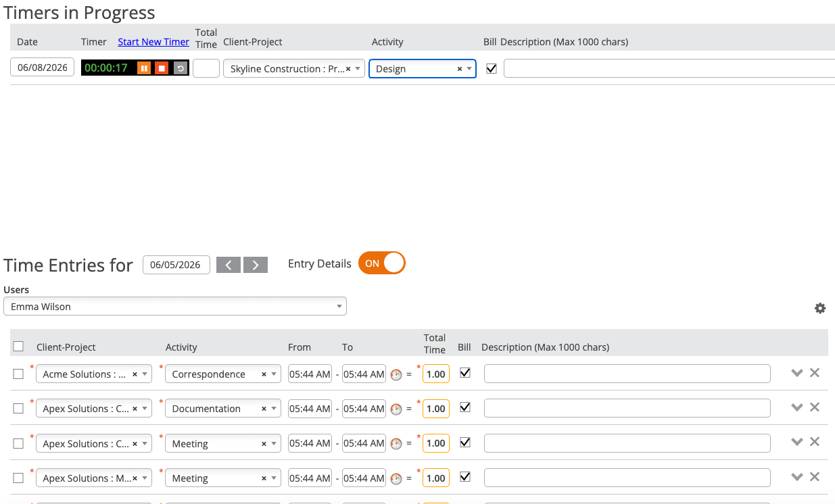The height and width of the screenshot is (504, 835).
Task: Open the Users dropdown showing Emma Wilson
Action: (x=175, y=307)
